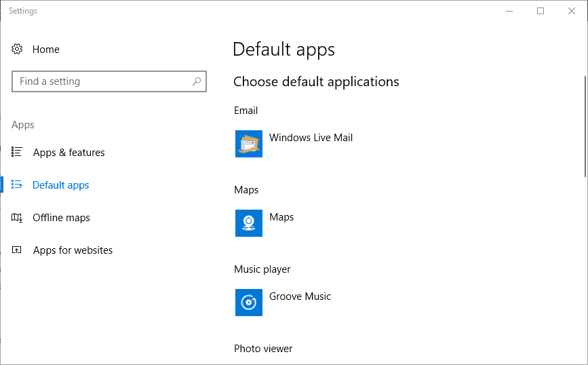
Task: Go to Apps for websites
Action: point(73,250)
